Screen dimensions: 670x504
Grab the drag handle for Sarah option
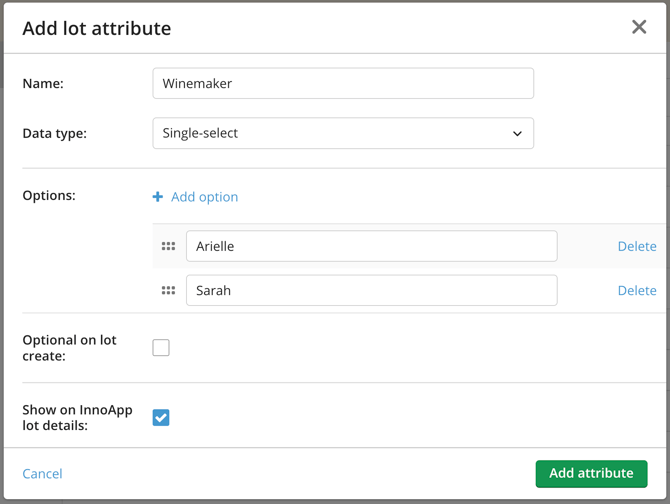[168, 291]
